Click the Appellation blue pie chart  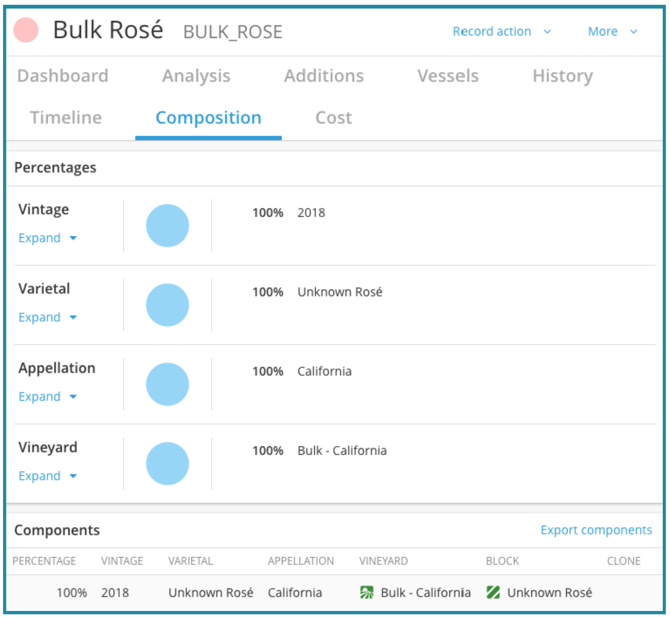(x=168, y=384)
